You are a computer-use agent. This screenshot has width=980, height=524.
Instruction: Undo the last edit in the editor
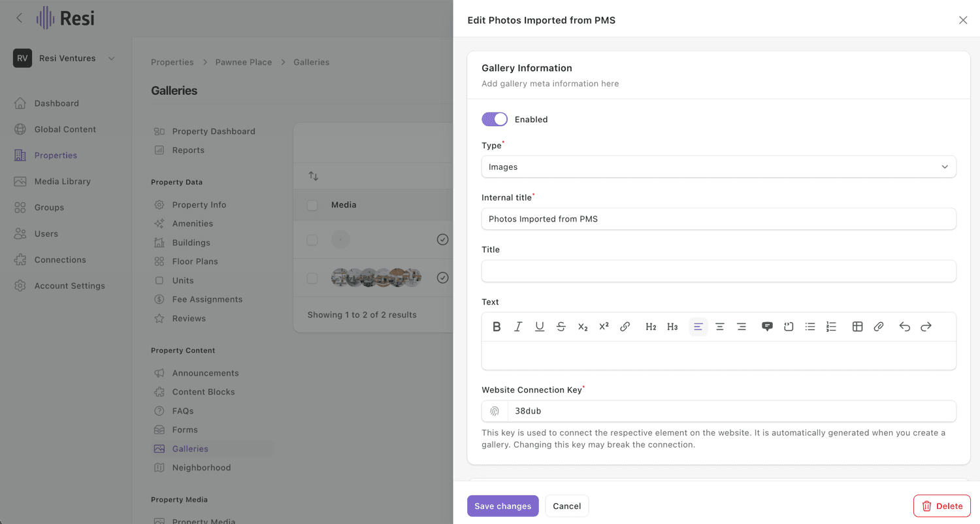coord(905,327)
